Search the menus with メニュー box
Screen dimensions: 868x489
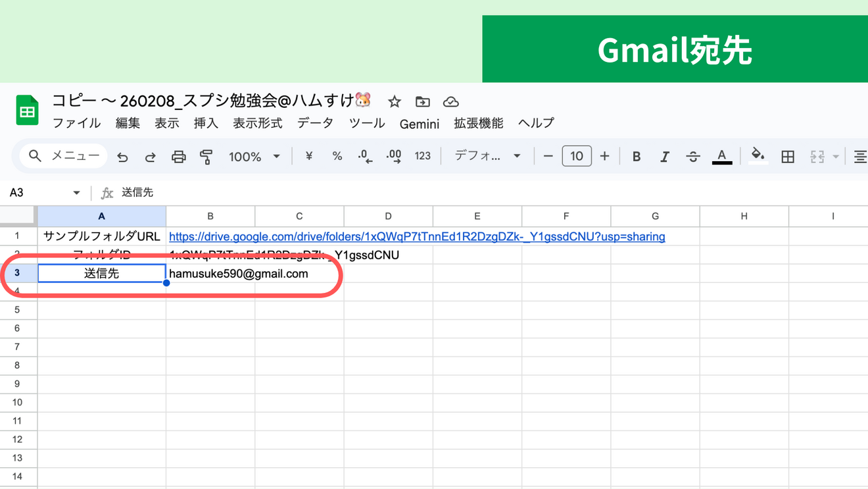(x=64, y=157)
